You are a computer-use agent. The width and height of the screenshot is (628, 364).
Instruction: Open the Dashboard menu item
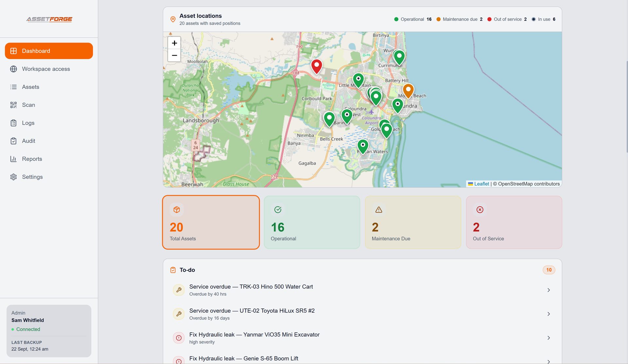click(x=49, y=51)
